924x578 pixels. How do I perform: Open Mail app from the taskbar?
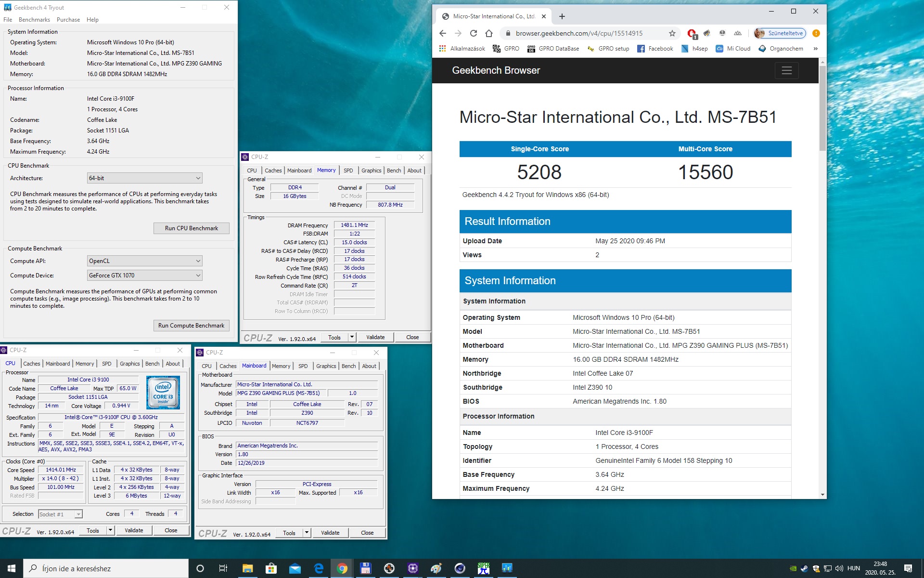(295, 568)
